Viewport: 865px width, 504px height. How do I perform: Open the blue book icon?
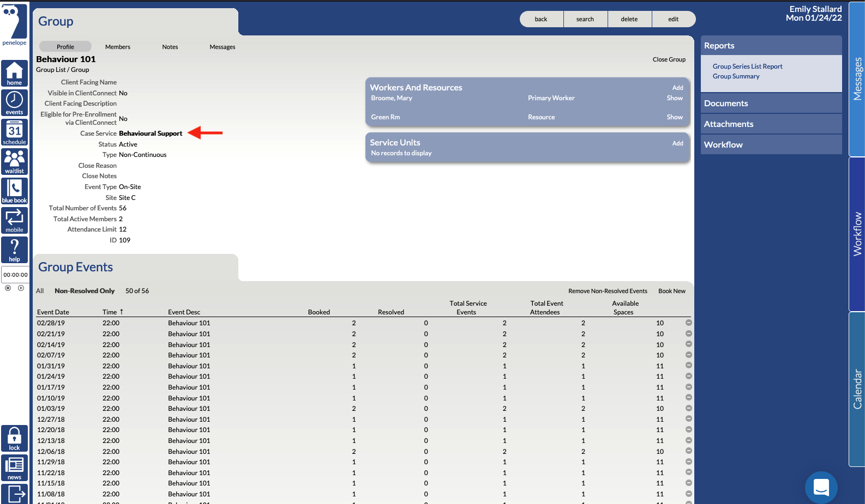[14, 191]
